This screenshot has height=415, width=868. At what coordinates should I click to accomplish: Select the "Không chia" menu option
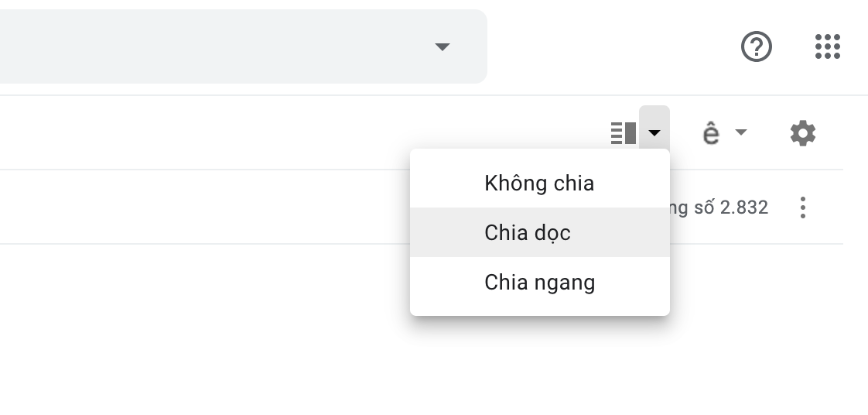click(539, 183)
